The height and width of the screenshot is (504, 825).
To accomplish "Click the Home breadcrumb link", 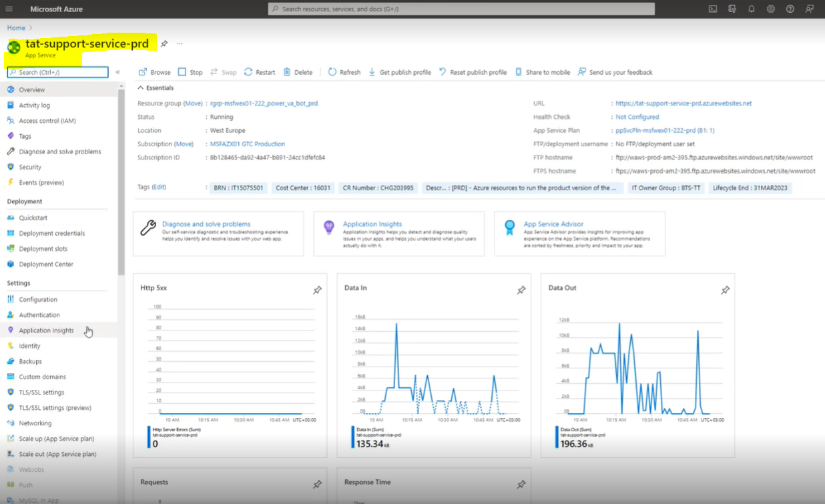I will click(x=16, y=28).
